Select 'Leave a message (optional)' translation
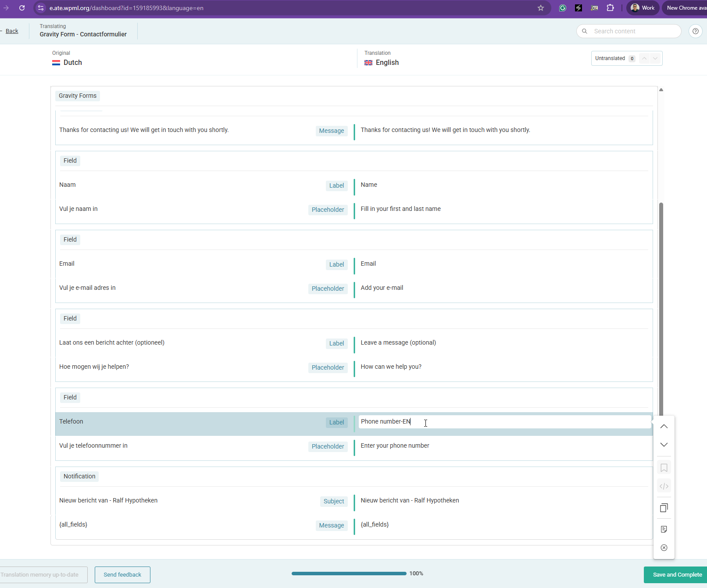Screen dimensions: 707x588 pos(398,342)
